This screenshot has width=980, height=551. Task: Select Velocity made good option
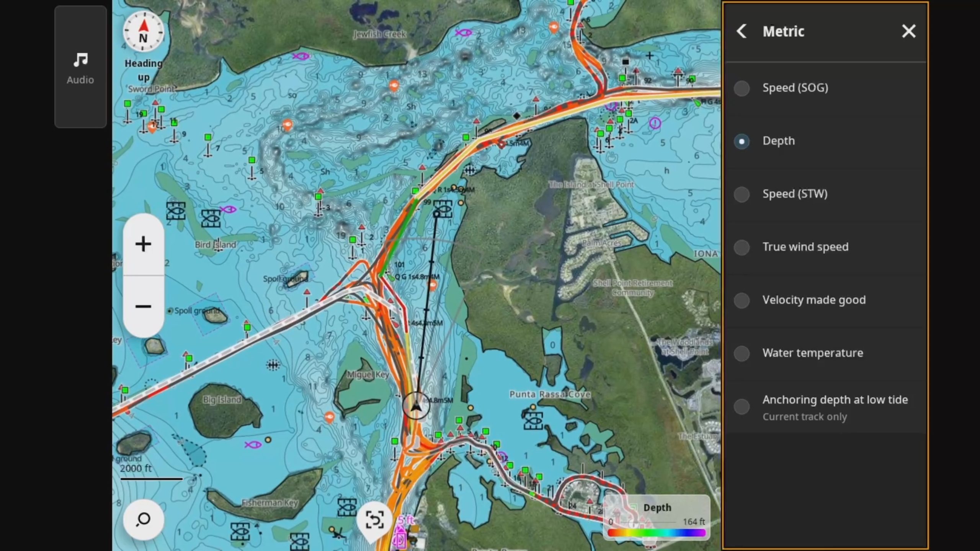tap(825, 300)
